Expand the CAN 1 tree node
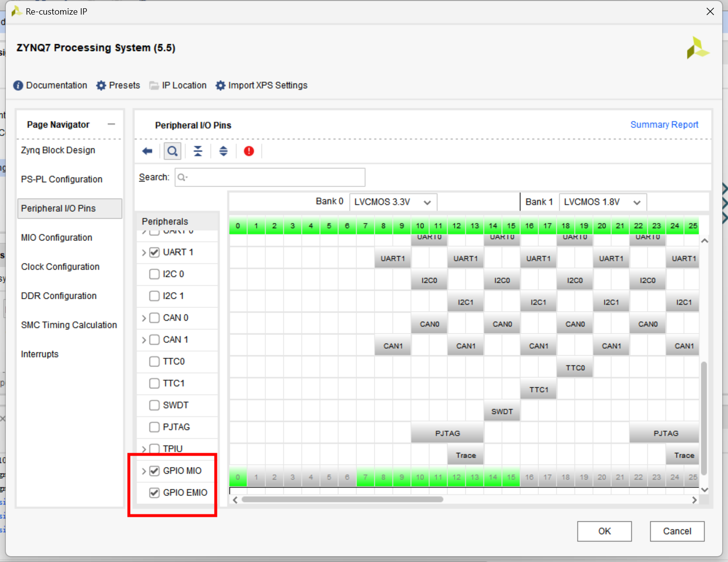 click(x=144, y=340)
